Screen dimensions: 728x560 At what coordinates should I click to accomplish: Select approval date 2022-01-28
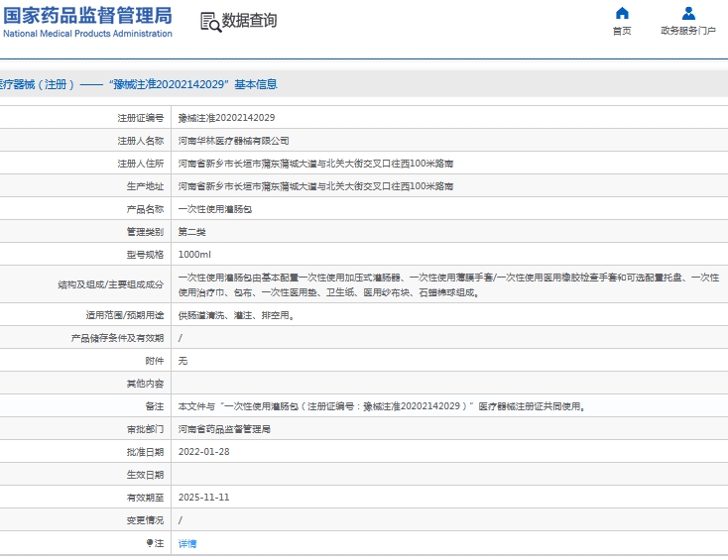click(204, 451)
